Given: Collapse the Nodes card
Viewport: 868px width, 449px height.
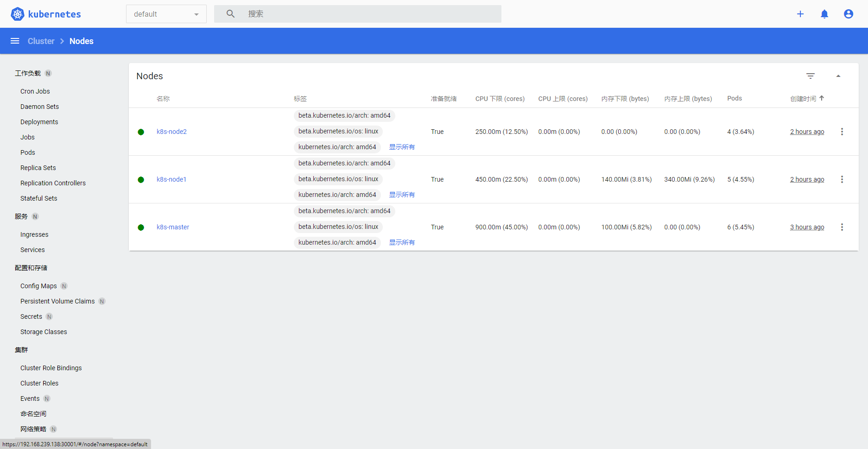Looking at the screenshot, I should tap(838, 76).
